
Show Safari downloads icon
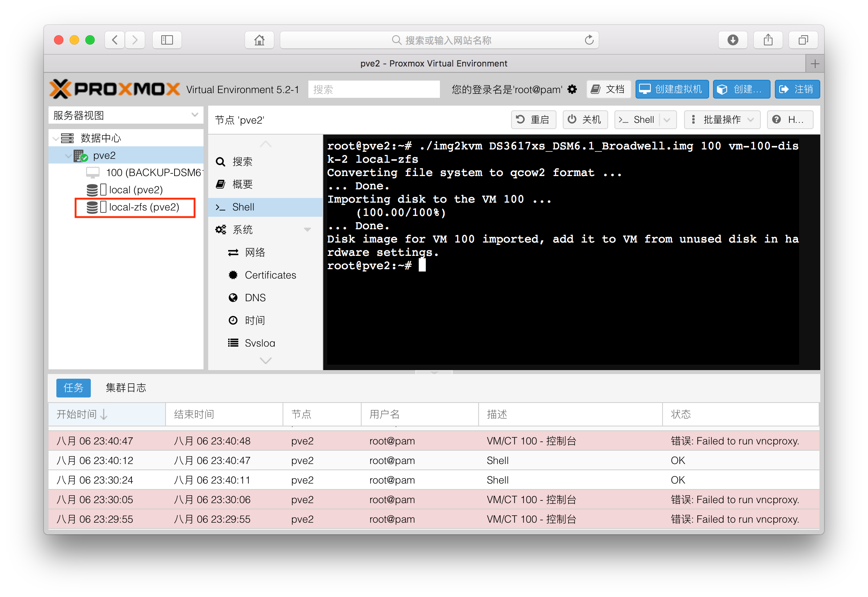[733, 40]
